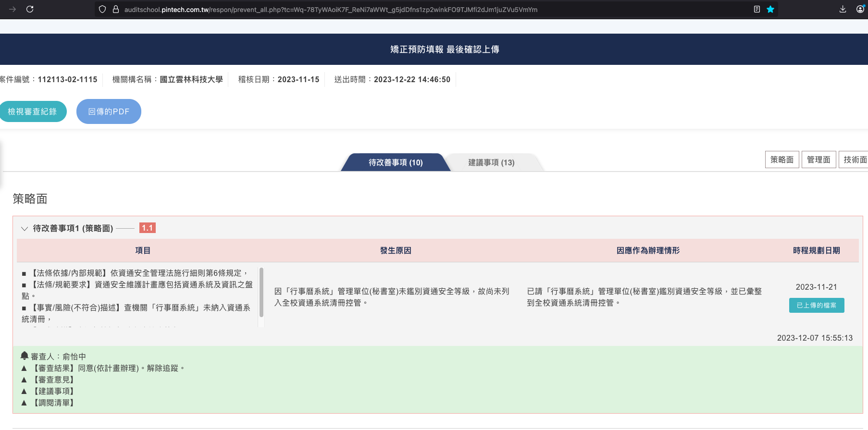Click the page title 矯正預防填報 最後確認上傳
The image size is (868, 430).
click(x=445, y=49)
